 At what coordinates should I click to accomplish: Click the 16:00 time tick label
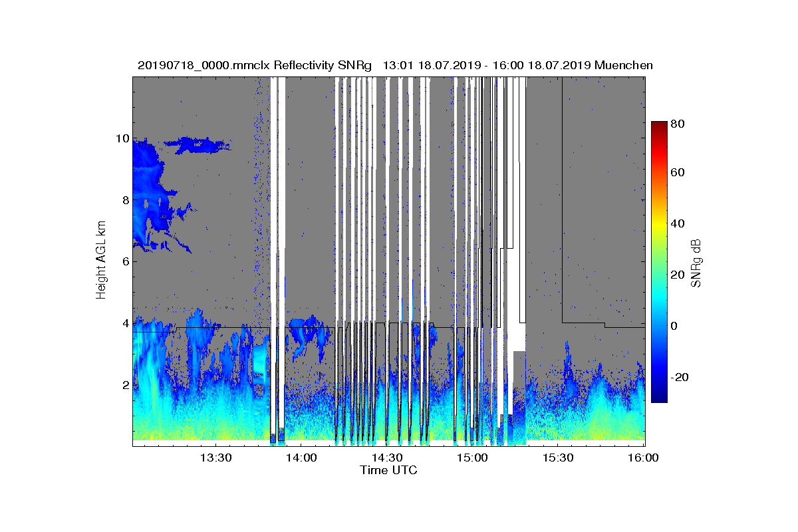click(642, 458)
